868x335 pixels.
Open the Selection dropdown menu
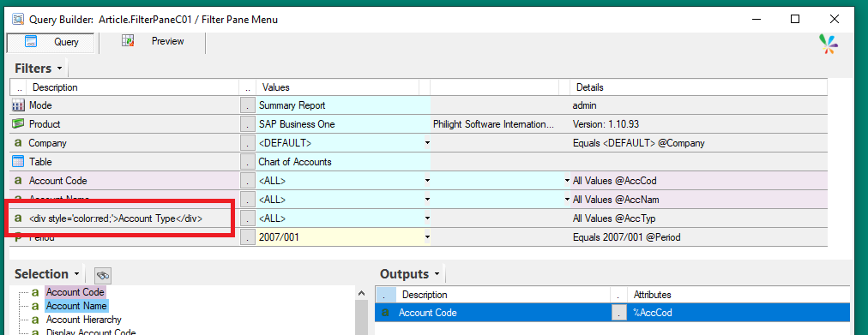tap(76, 274)
